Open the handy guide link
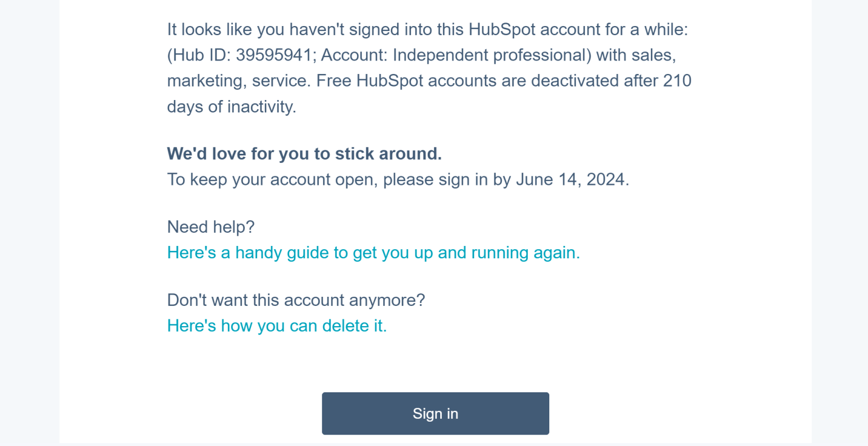 [x=373, y=253]
